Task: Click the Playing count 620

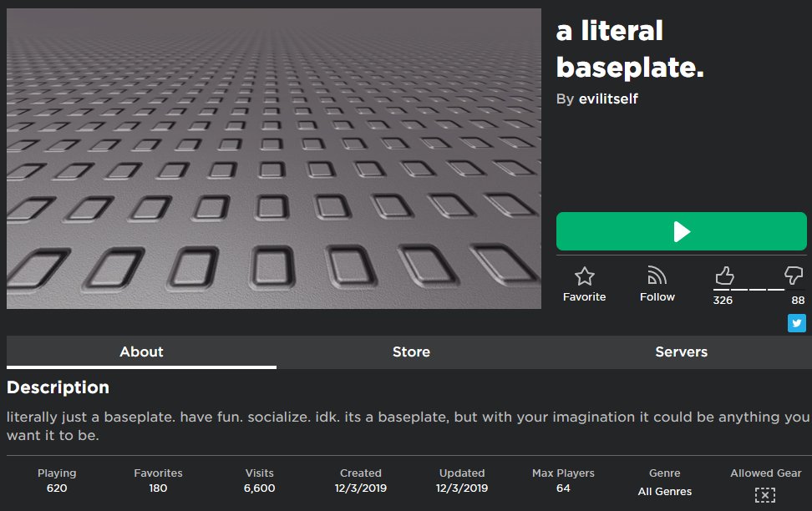Action: tap(57, 488)
